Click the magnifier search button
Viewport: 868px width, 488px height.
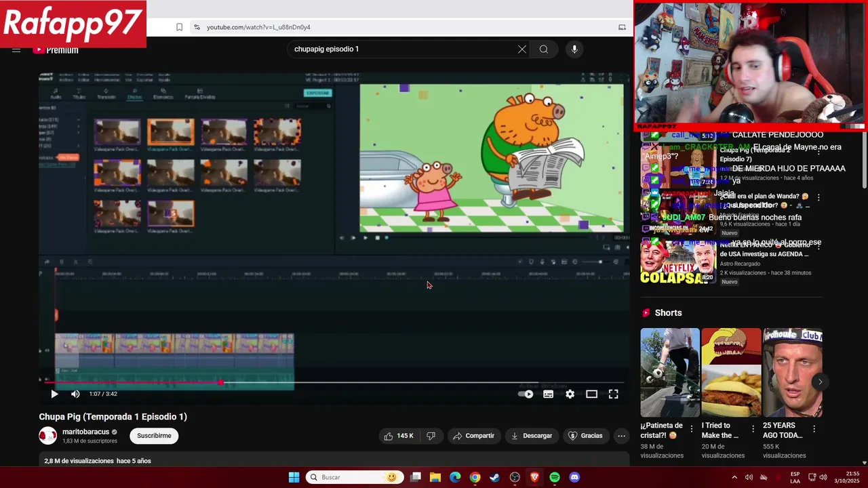[x=544, y=49]
